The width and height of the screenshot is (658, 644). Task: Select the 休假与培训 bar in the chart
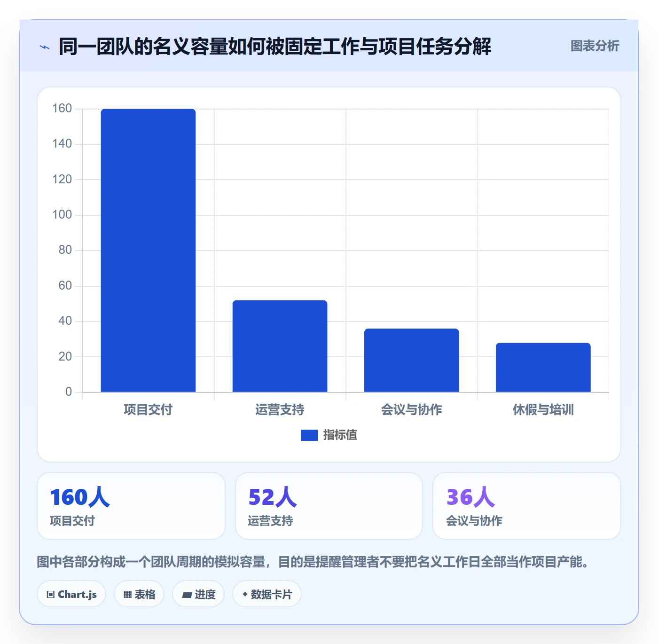pyautogui.click(x=543, y=367)
